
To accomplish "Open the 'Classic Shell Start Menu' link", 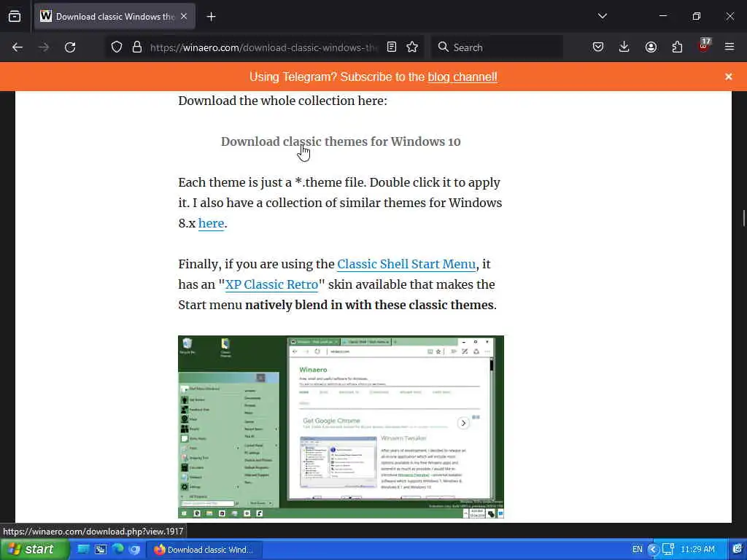I will click(406, 264).
